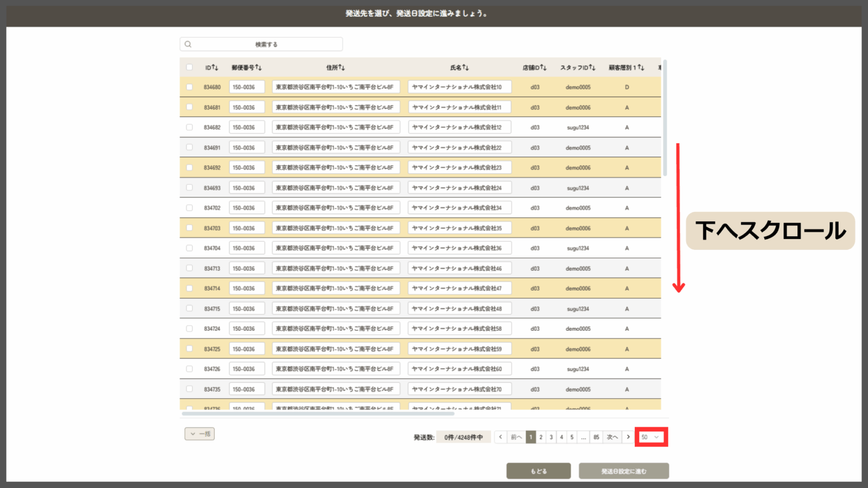The height and width of the screenshot is (488, 868).
Task: Open the 50 rows-per-page dropdown
Action: pos(650,437)
